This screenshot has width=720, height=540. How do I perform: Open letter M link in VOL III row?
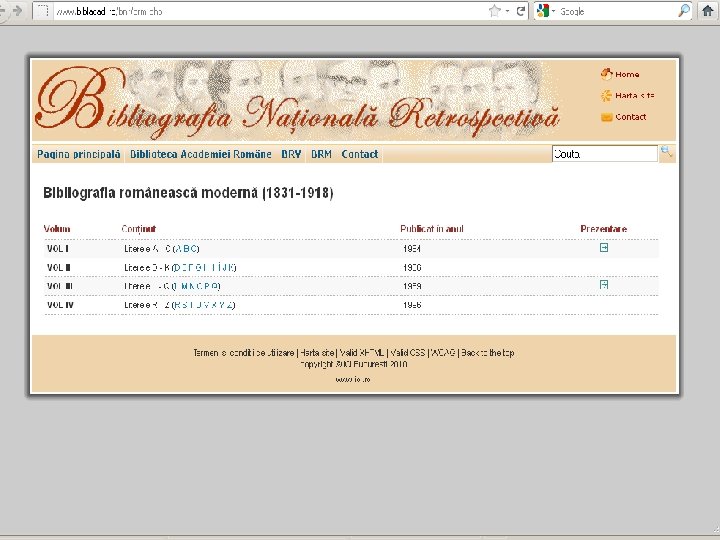185,286
